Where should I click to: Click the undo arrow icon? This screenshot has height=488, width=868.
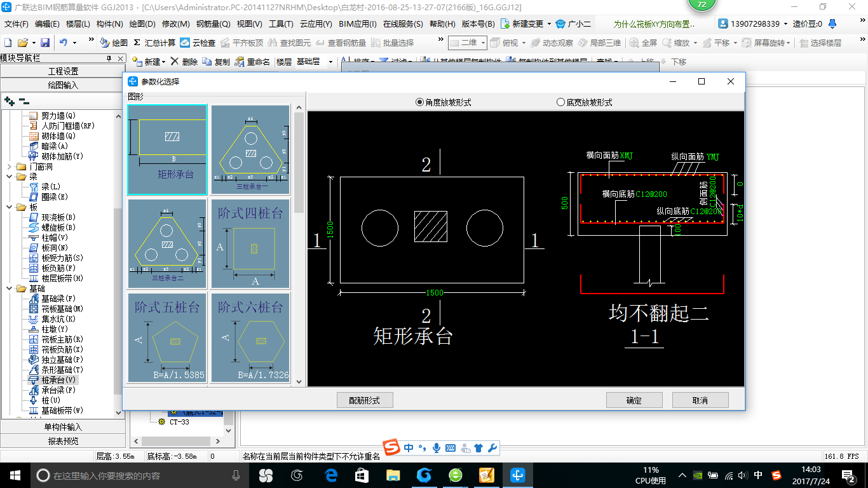[64, 43]
